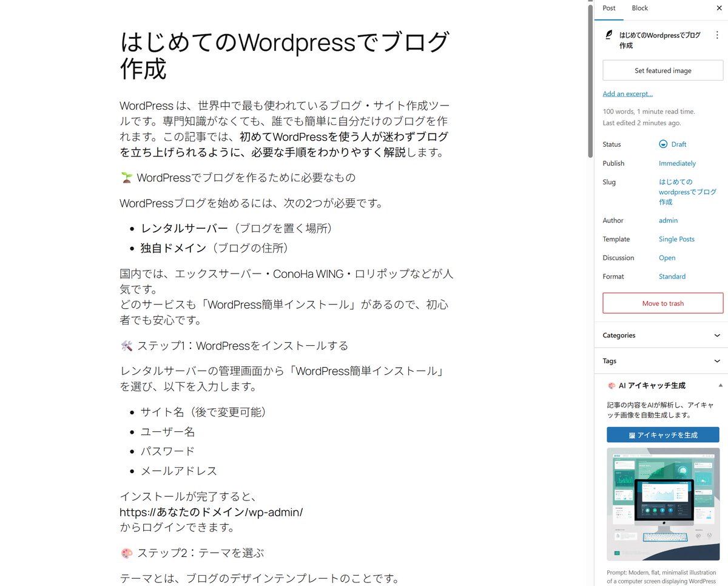Change publish time Immediately
The image size is (728, 586).
[677, 163]
